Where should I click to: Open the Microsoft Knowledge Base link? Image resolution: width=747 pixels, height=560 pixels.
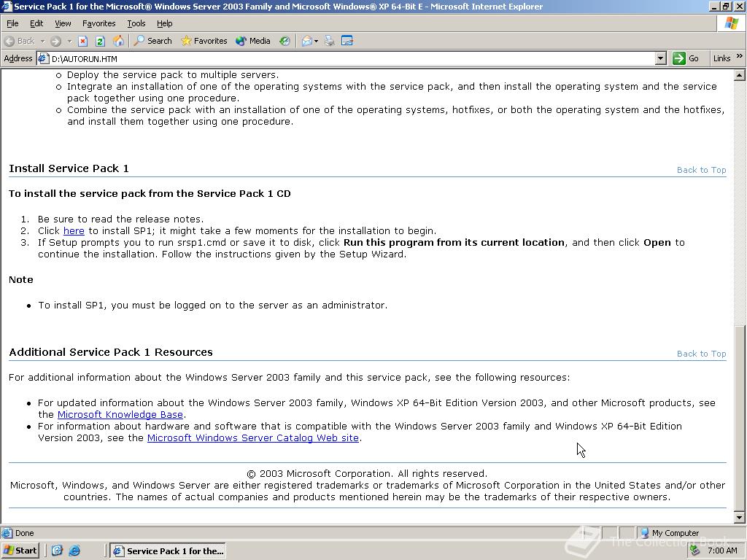click(120, 415)
